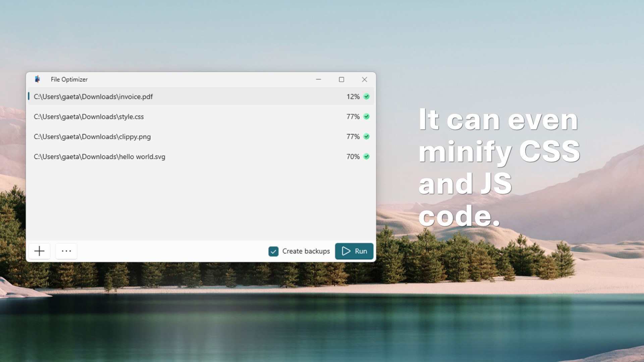Click the green checkmark for style.css

pyautogui.click(x=367, y=117)
